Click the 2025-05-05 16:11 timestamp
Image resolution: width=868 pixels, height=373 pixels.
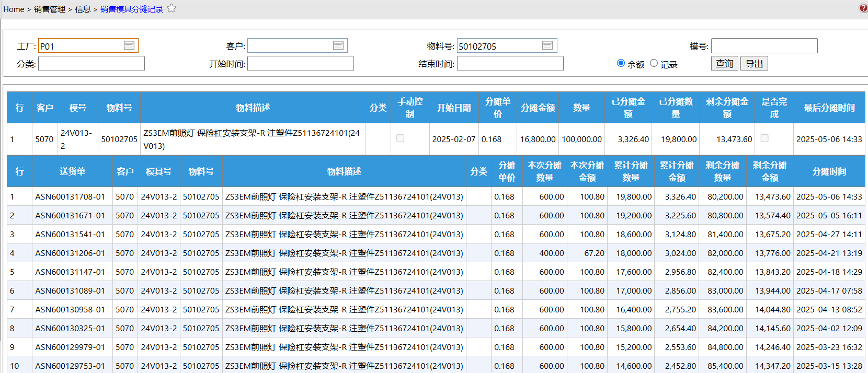click(829, 216)
